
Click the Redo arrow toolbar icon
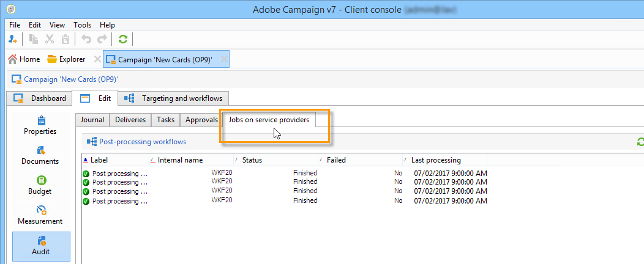[x=102, y=39]
